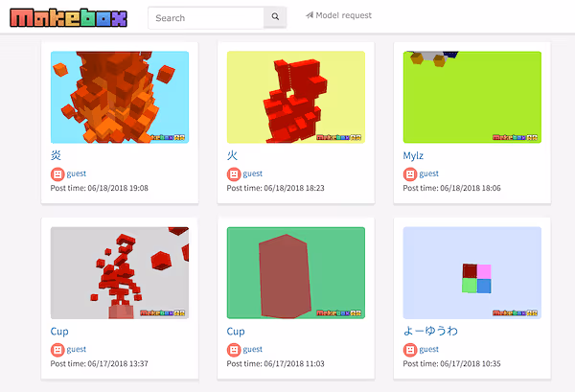The height and width of the screenshot is (392, 575).
Task: Click the よーゆうわ title link
Action: 430,331
